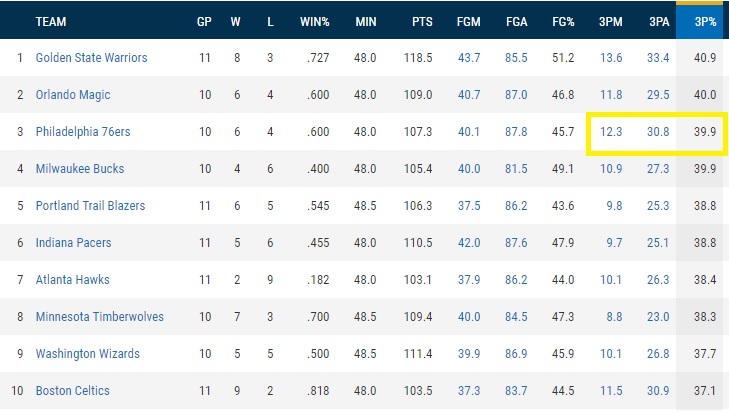The image size is (729, 411).
Task: Open Orlando Magic team page
Action: (x=73, y=95)
